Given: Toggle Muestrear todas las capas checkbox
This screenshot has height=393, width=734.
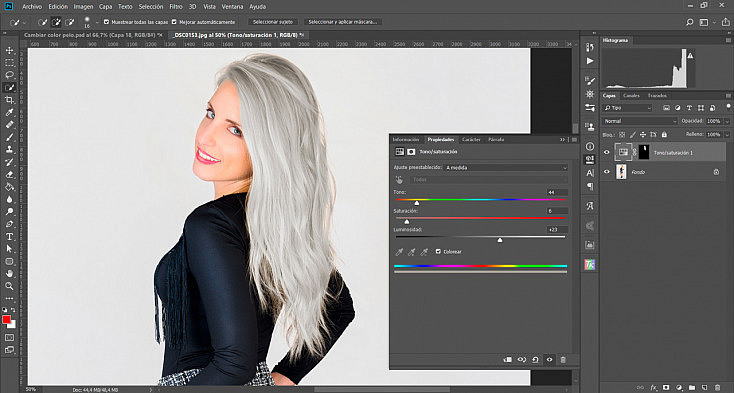Looking at the screenshot, I should 106,22.
